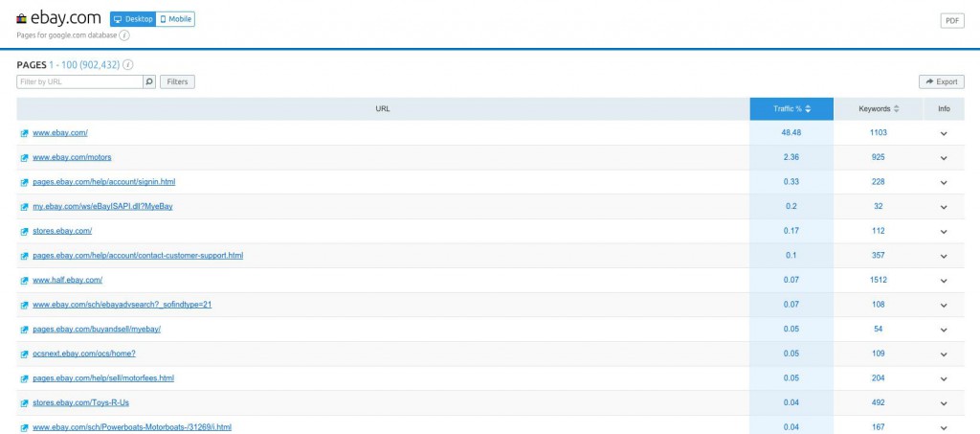980x434 pixels.
Task: Click external icon next to signin.html URL
Action: click(24, 182)
